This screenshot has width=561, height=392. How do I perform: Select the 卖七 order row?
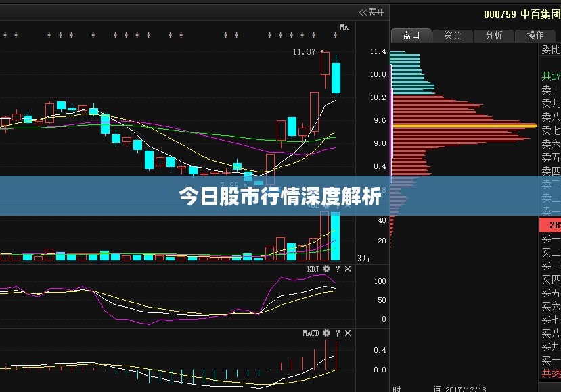point(551,130)
